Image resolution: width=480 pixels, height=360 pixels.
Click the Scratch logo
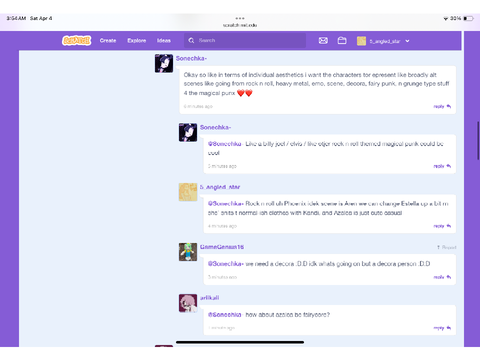[x=76, y=40]
